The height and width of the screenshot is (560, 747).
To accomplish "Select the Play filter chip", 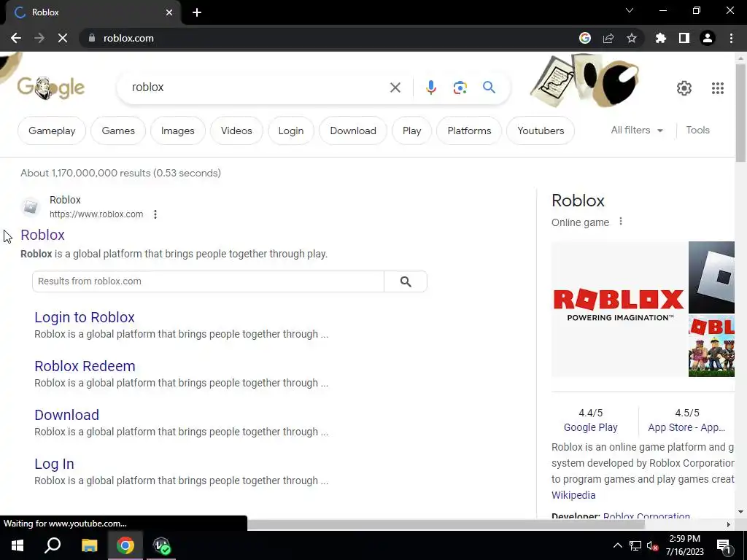I will tap(411, 131).
